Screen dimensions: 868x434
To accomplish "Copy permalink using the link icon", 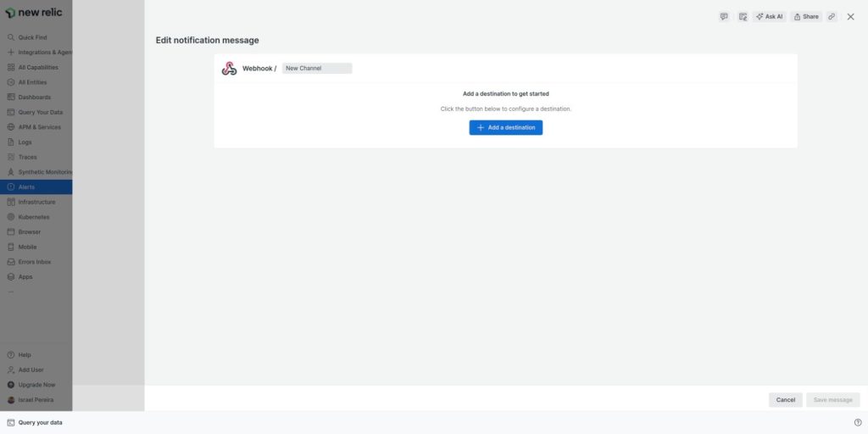I will [832, 17].
